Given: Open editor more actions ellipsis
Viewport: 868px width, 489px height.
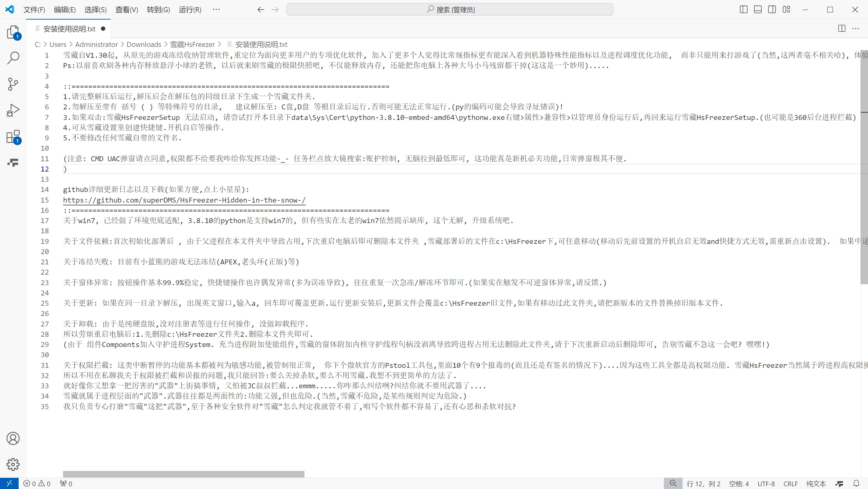Looking at the screenshot, I should pyautogui.click(x=856, y=28).
